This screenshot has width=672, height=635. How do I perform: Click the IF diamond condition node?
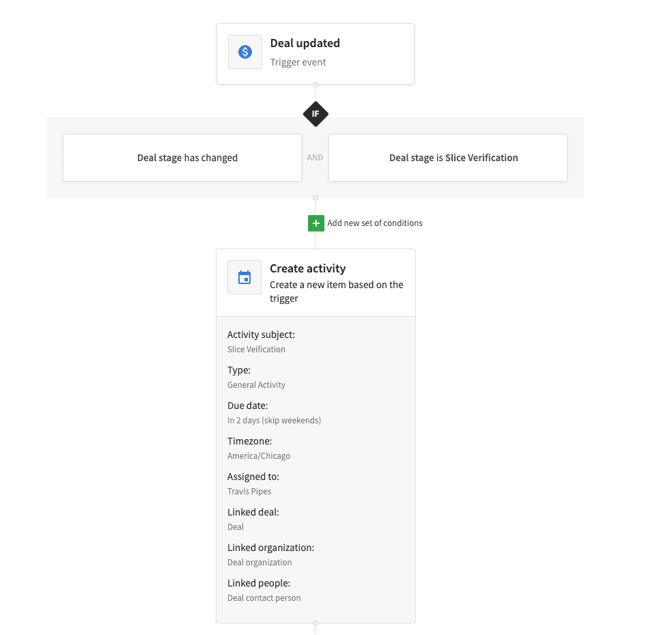[x=316, y=114]
